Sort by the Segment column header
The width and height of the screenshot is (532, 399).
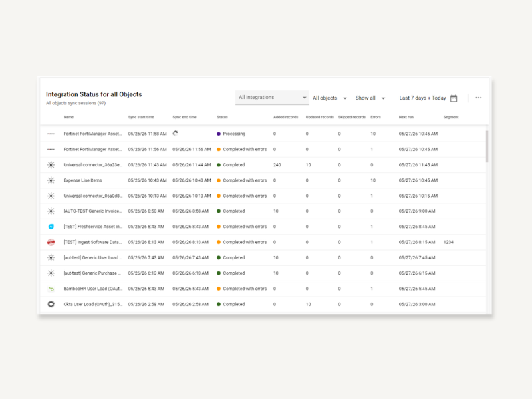pos(451,117)
